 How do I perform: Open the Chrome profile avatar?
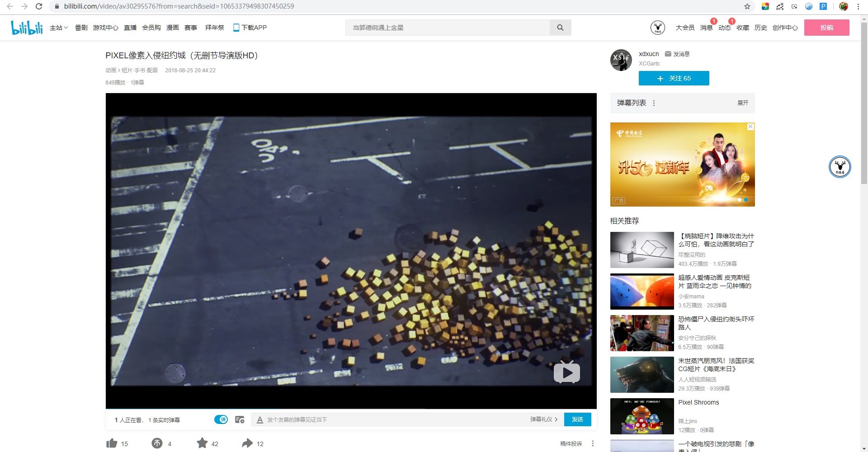[x=844, y=6]
